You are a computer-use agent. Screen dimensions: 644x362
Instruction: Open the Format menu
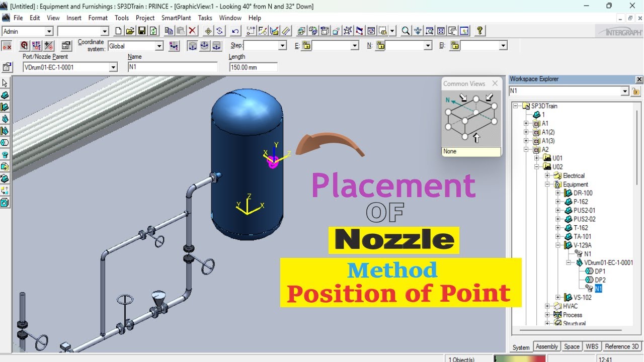point(98,18)
